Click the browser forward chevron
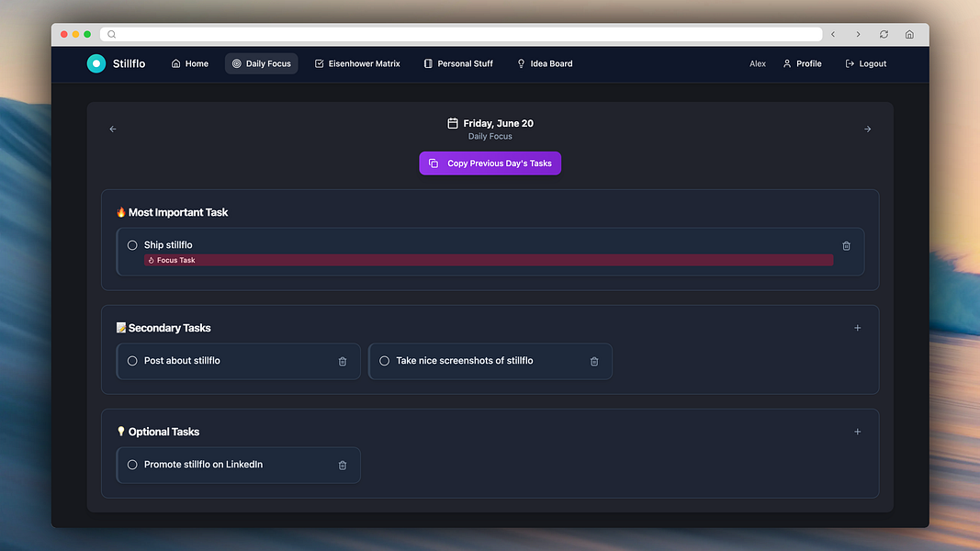Viewport: 980px width, 551px height. [x=858, y=34]
